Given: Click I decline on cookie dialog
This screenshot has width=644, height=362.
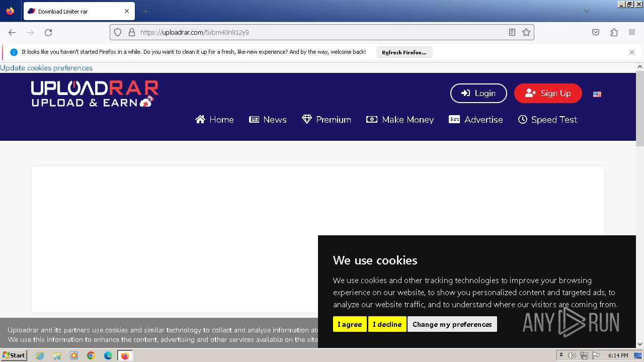Looking at the screenshot, I should (387, 324).
